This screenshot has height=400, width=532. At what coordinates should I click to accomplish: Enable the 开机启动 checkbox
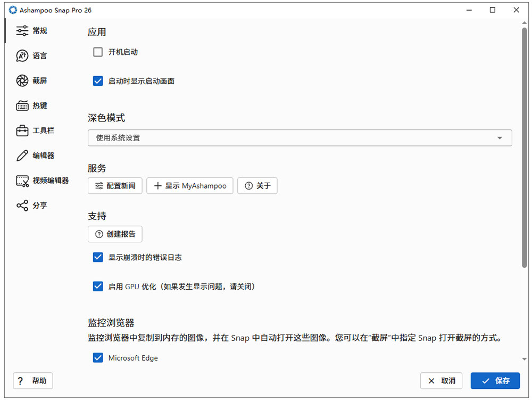[98, 52]
